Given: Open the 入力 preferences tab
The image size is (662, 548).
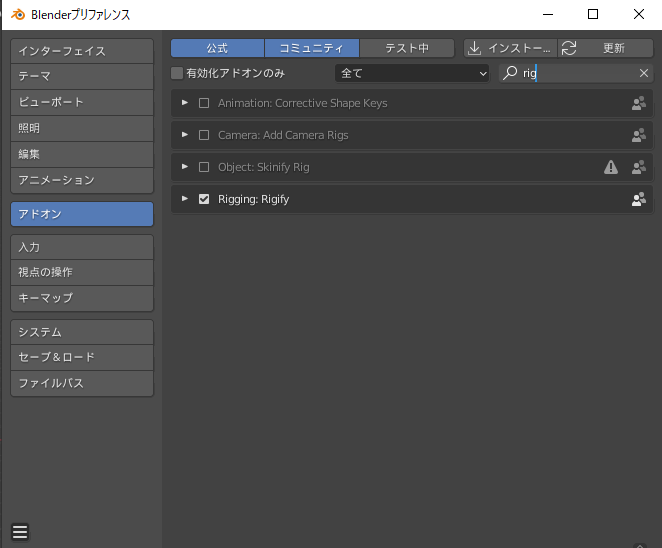Looking at the screenshot, I should 82,247.
